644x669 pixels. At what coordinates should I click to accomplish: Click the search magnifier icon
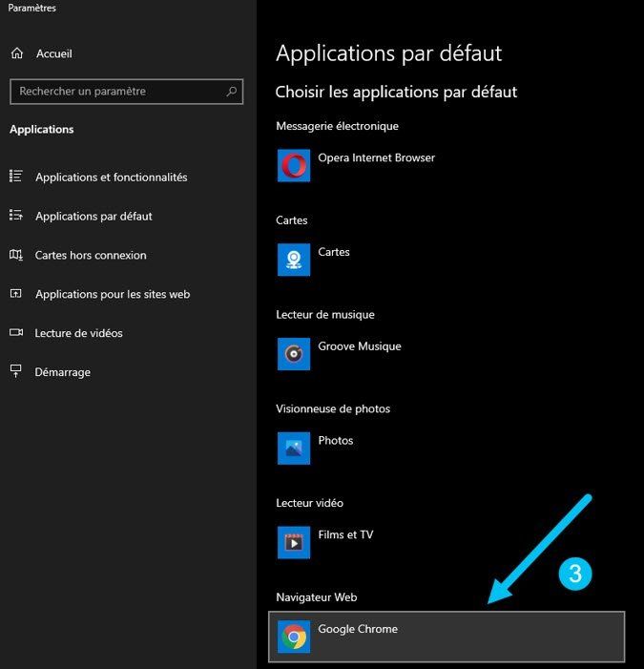(x=232, y=92)
